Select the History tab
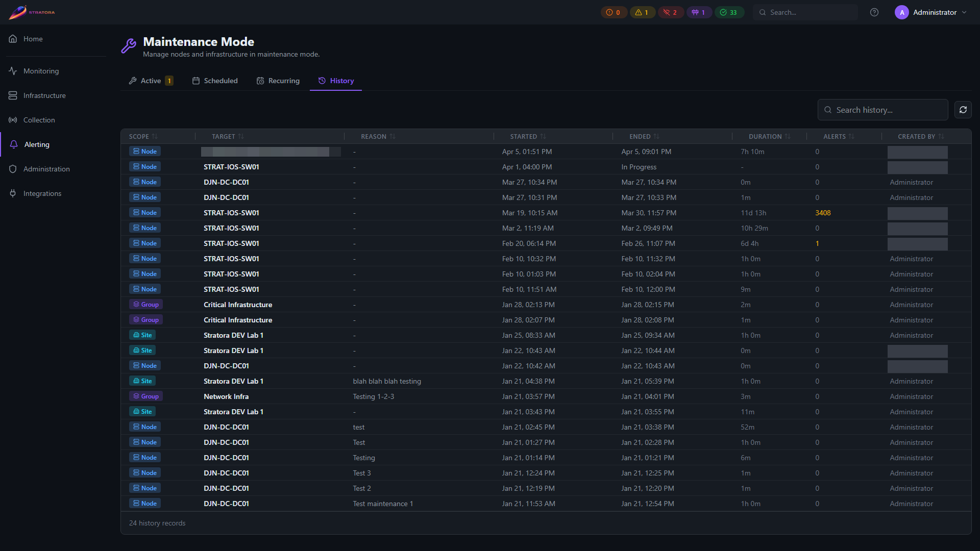The height and width of the screenshot is (551, 980). pyautogui.click(x=336, y=81)
